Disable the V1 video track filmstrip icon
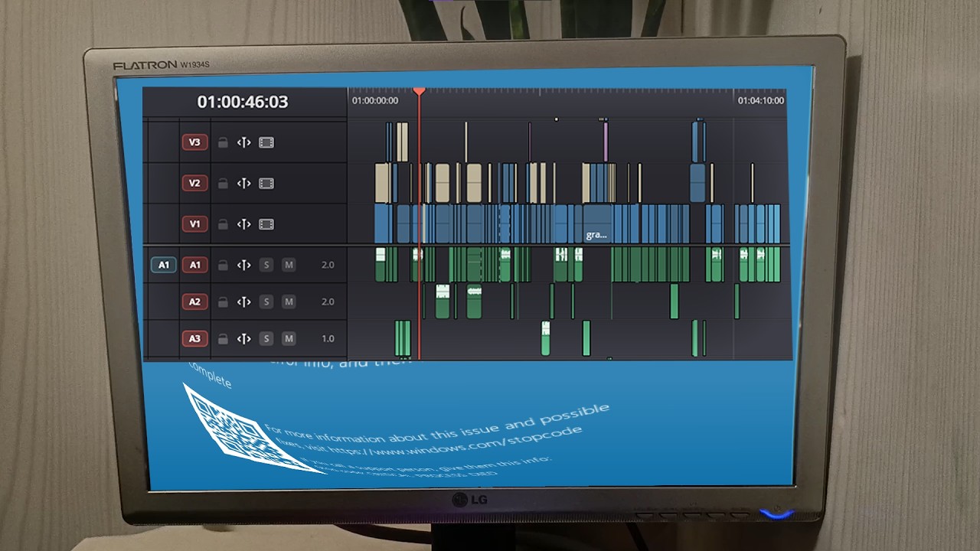 coord(266,224)
